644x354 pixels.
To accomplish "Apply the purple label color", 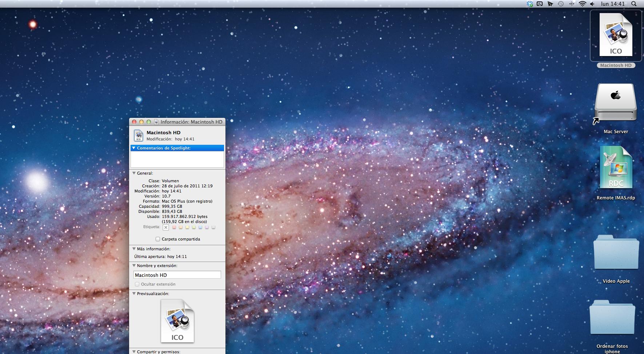I will 207,227.
